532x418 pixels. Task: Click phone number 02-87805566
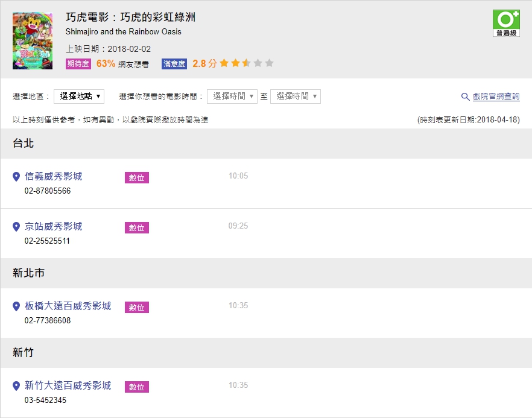(x=48, y=191)
